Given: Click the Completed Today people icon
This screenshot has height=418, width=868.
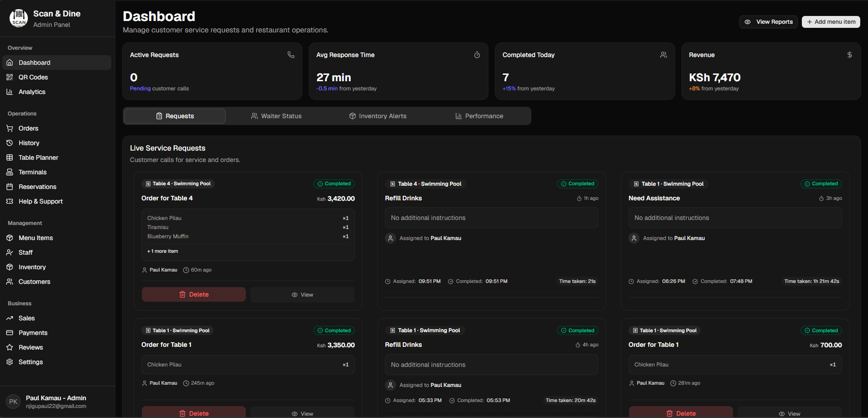Looking at the screenshot, I should click(x=664, y=55).
